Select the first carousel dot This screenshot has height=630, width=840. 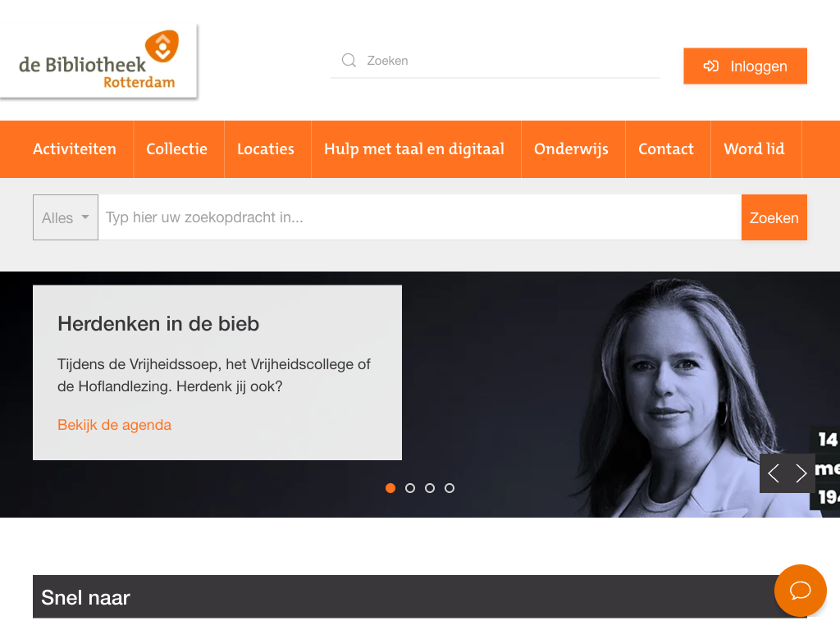390,488
